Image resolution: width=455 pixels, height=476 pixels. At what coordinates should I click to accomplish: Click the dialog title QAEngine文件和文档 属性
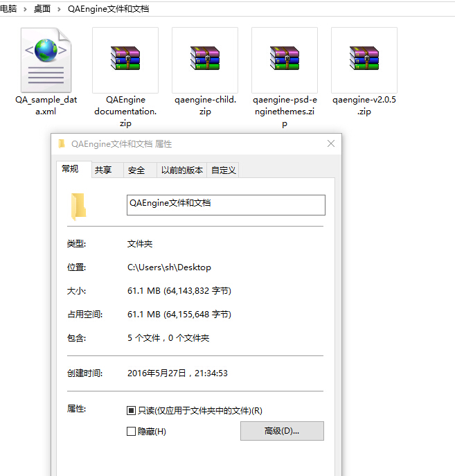[x=121, y=144]
